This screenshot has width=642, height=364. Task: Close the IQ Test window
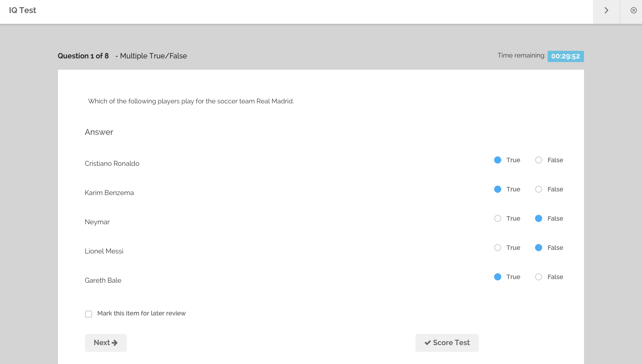(x=633, y=10)
